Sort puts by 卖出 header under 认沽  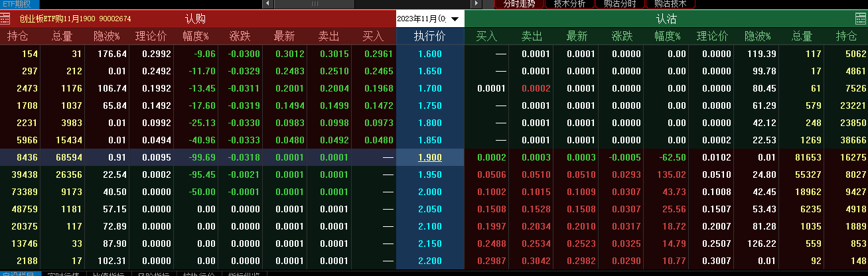532,36
